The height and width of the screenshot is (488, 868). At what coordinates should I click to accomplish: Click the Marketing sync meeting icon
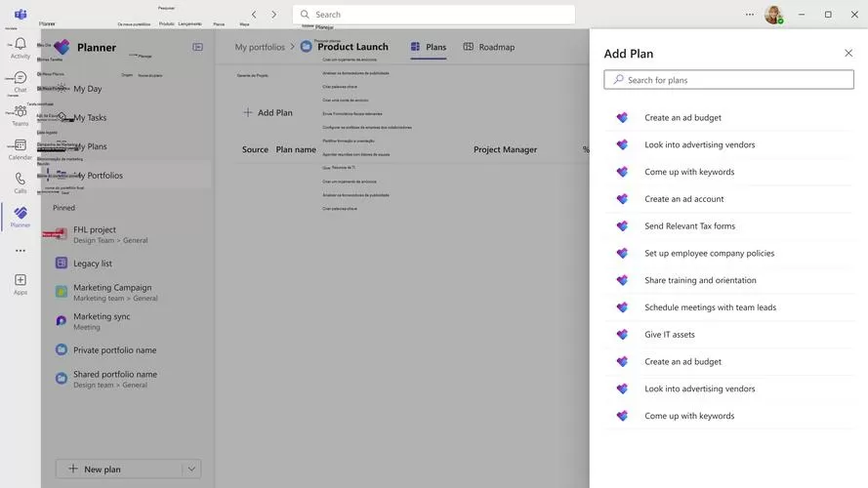(62, 320)
